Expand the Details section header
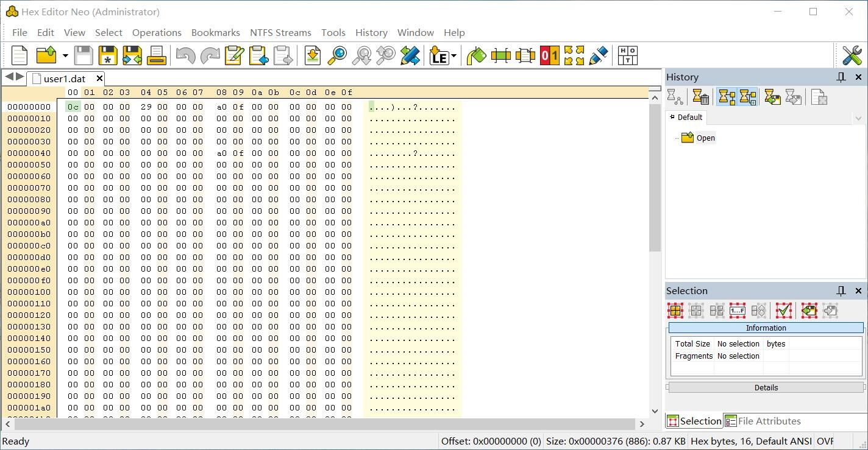Viewport: 868px width, 450px height. 766,387
